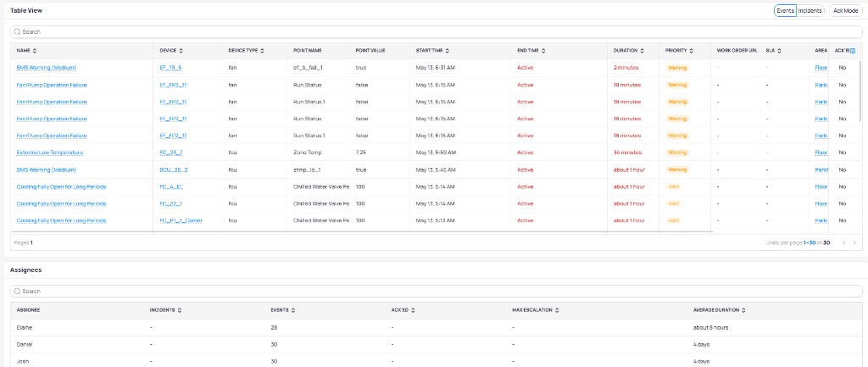This screenshot has height=367, width=868.
Task: Go to previous page of events
Action: point(843,242)
